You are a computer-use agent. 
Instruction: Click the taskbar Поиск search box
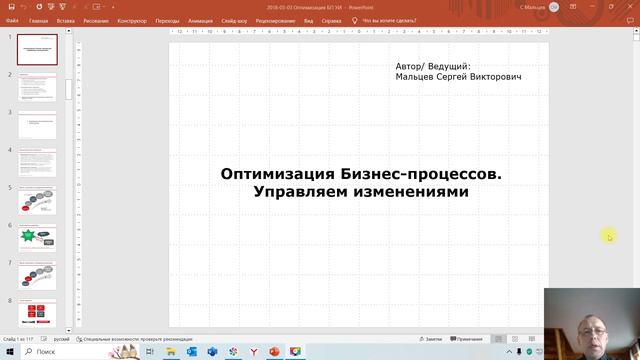click(80, 351)
